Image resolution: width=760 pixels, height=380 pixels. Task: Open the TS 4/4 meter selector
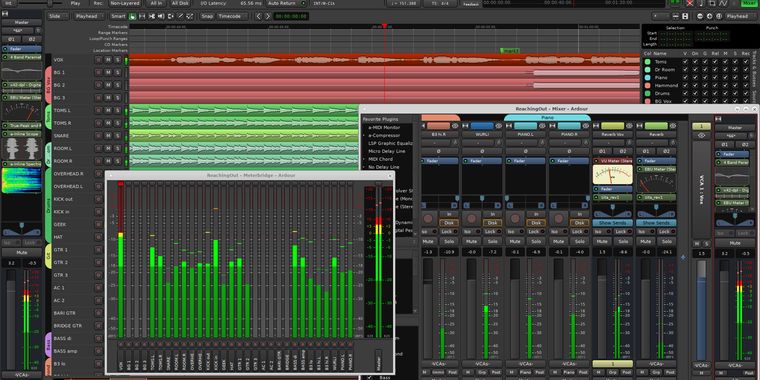pyautogui.click(x=440, y=3)
